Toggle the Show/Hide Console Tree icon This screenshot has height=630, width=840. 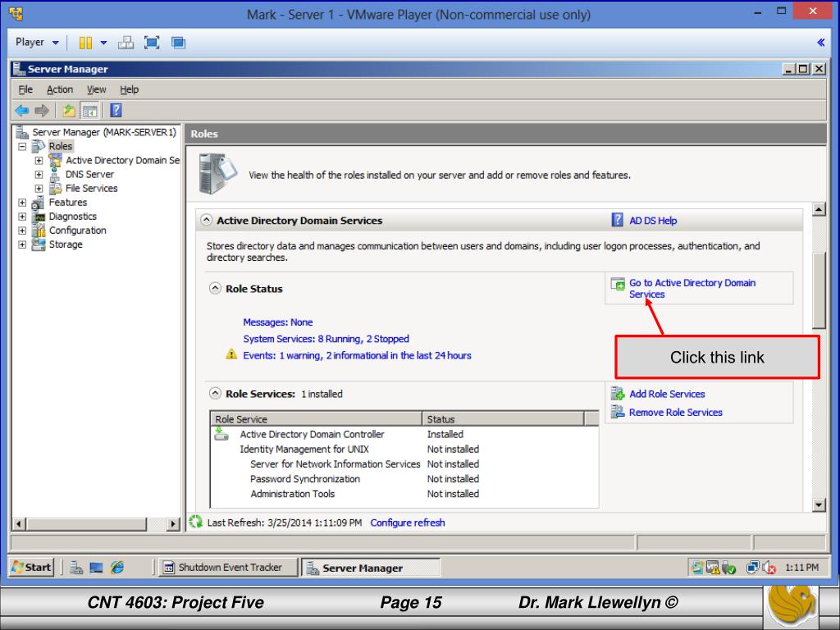pyautogui.click(x=89, y=111)
